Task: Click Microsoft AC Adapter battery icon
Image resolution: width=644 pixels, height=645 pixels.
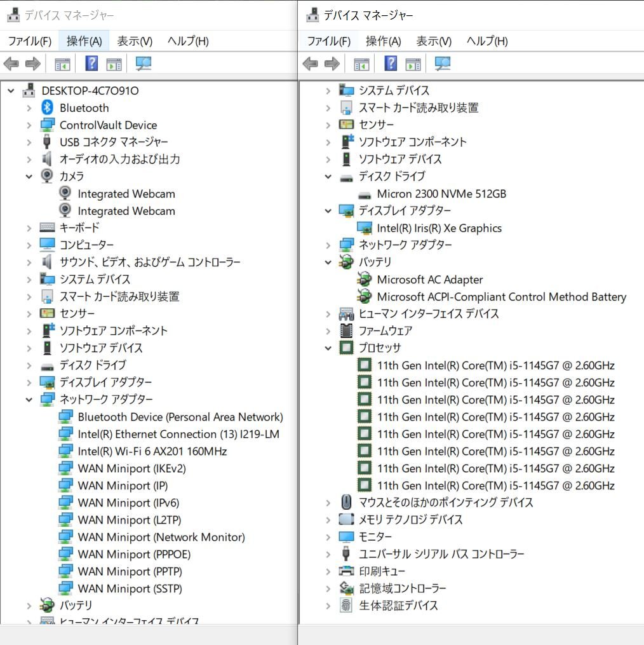Action: click(x=365, y=280)
